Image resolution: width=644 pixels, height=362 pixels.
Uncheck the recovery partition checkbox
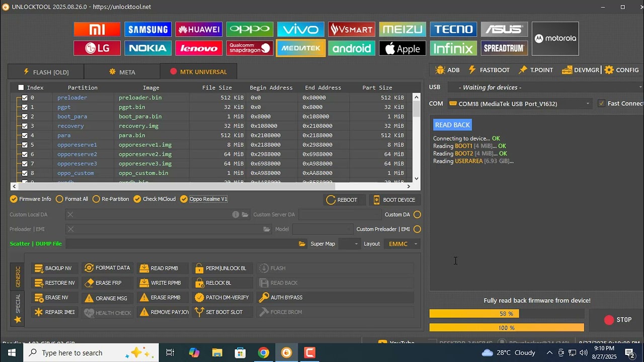coord(25,126)
